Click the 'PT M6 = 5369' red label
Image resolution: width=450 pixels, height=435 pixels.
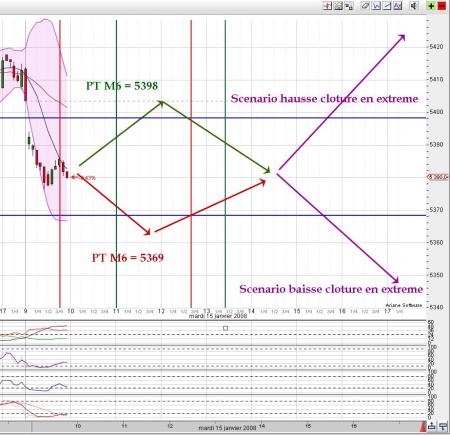128,258
